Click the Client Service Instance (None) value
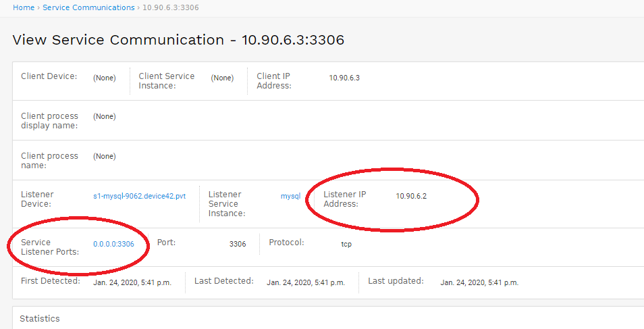The image size is (644, 329). [222, 78]
